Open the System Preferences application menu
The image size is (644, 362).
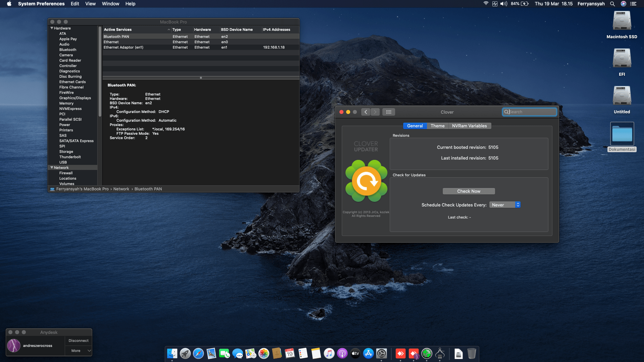point(41,4)
